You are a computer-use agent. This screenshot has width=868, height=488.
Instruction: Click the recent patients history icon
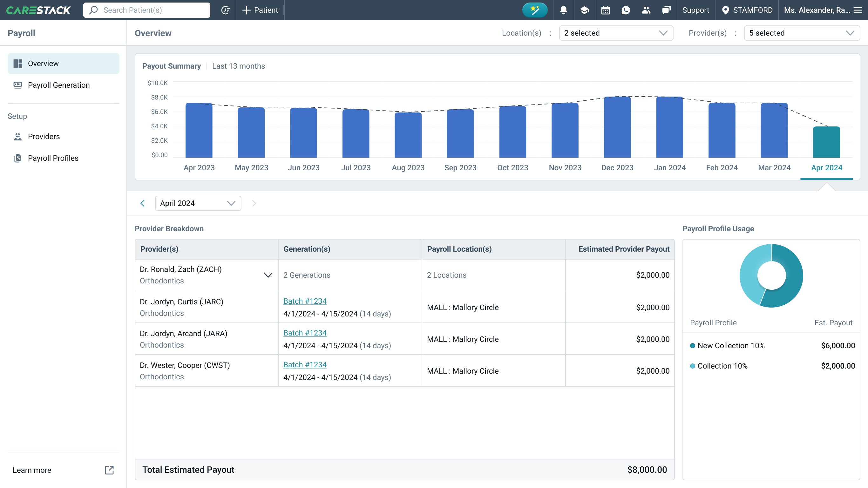point(226,10)
